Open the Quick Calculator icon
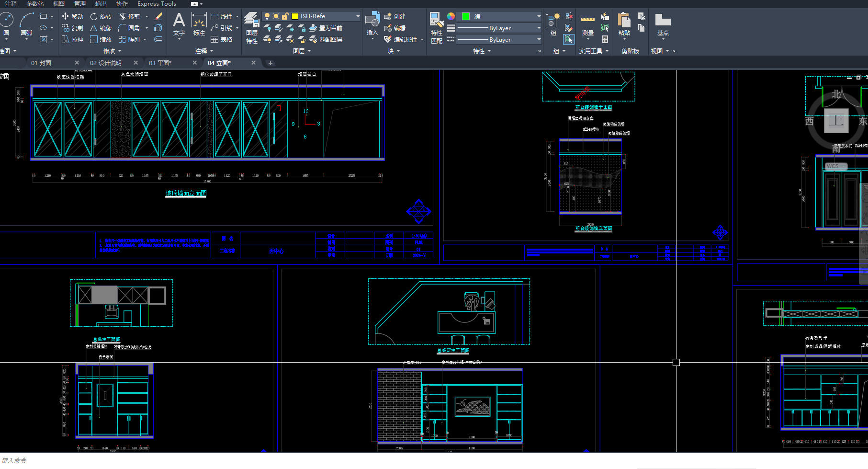 click(605, 39)
